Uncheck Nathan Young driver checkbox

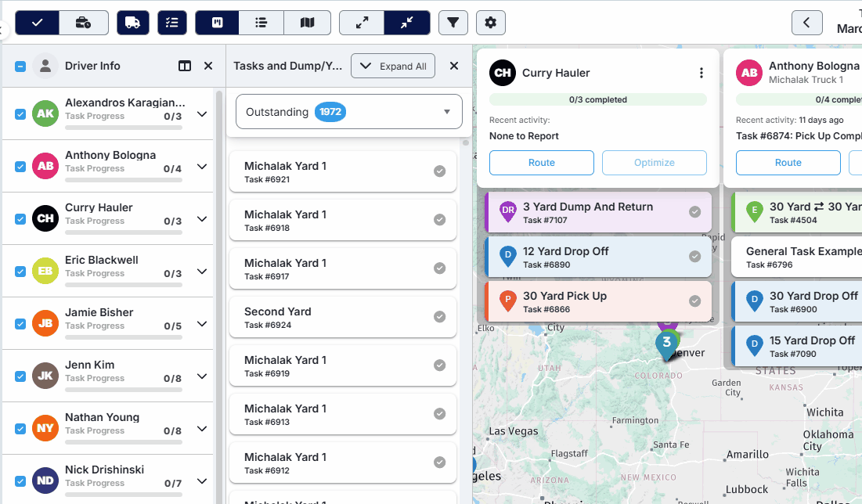[20, 429]
